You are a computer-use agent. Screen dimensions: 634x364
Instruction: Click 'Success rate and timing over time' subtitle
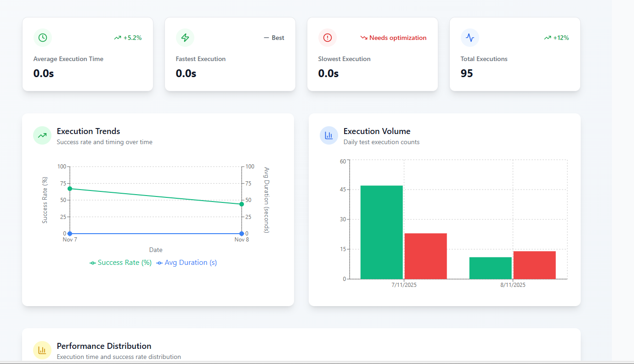[105, 142]
